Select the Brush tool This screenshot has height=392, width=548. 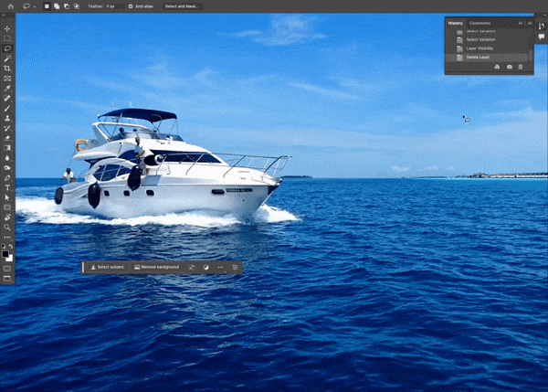pyautogui.click(x=7, y=108)
